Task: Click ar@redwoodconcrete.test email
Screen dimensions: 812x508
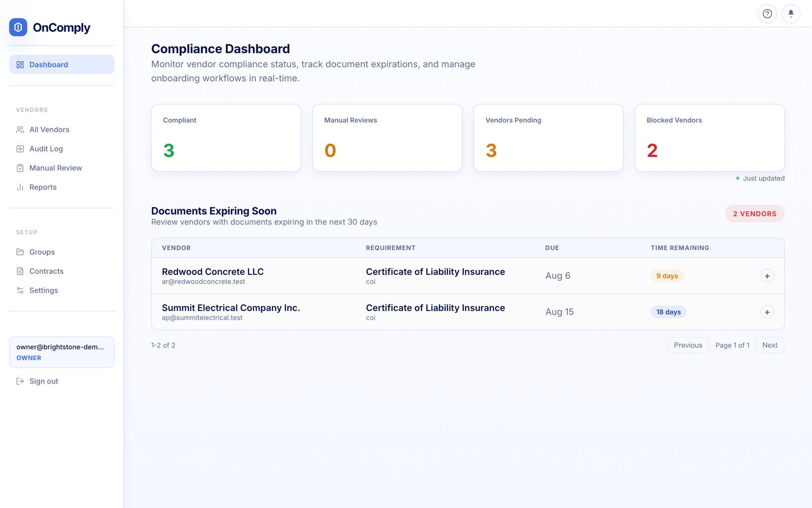Action: pos(204,281)
